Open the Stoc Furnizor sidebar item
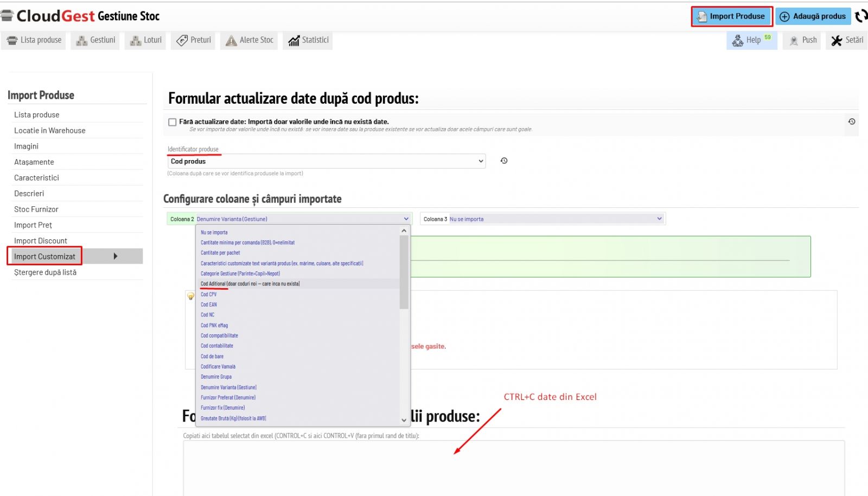868x496 pixels. tap(36, 209)
